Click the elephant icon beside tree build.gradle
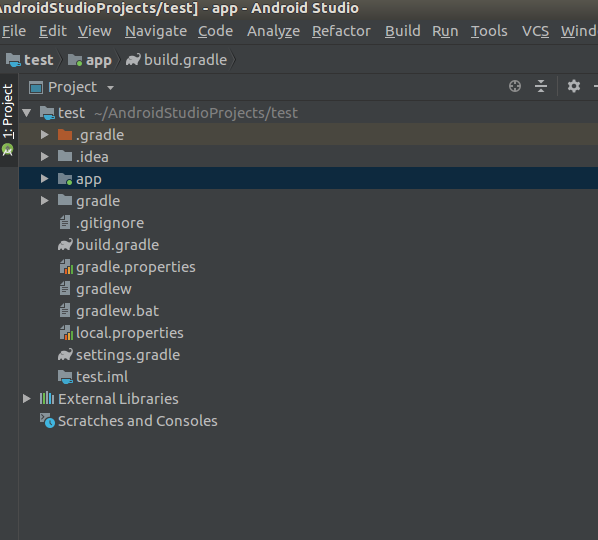Screen dimensions: 598x540 coord(65,244)
